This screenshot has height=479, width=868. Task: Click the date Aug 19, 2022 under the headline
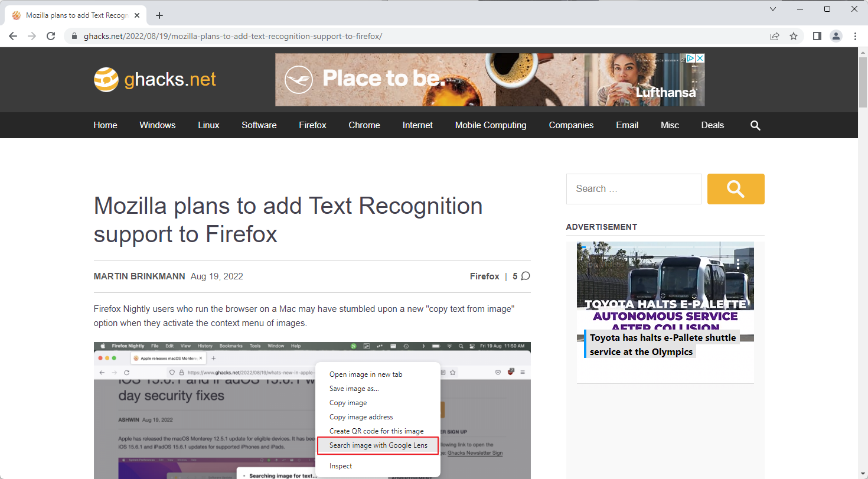pos(217,276)
